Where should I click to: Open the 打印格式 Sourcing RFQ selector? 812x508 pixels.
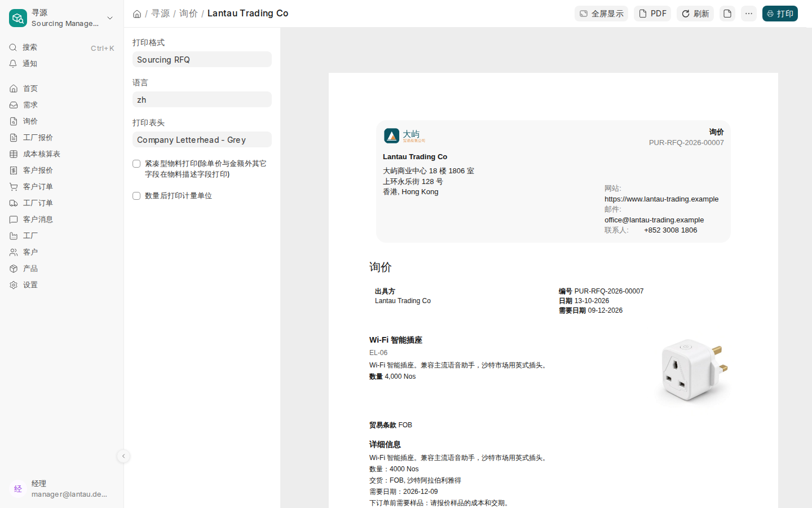[202, 59]
